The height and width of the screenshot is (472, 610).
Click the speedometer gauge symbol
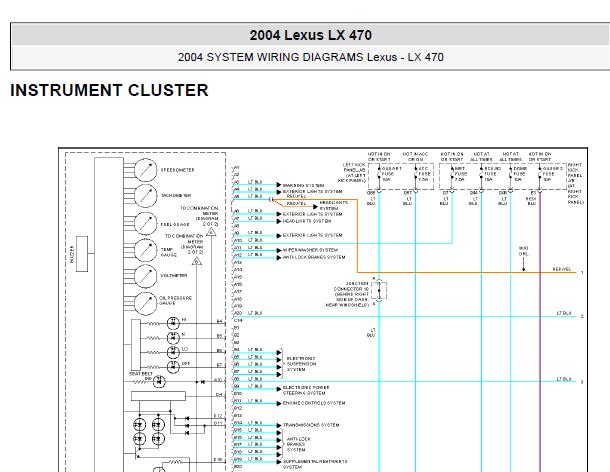tap(145, 170)
